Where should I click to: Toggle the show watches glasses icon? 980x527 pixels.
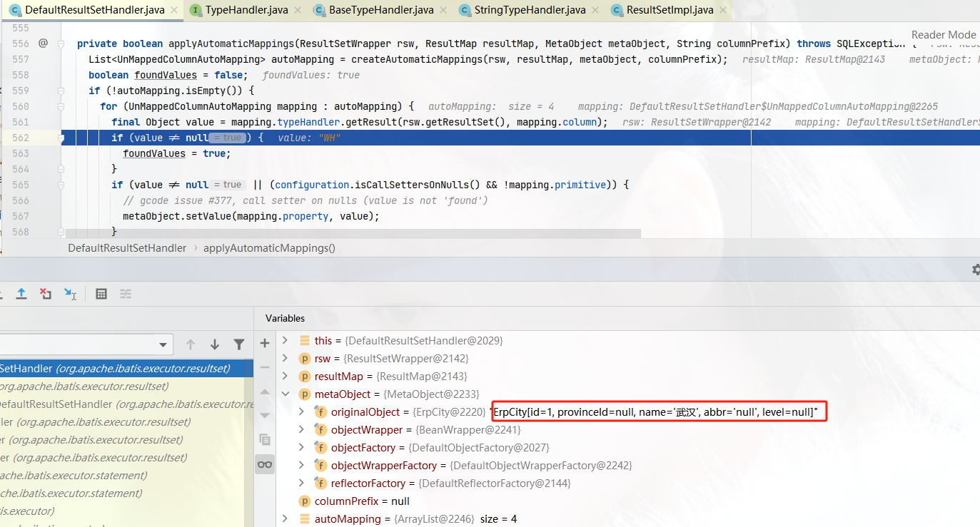(265, 464)
